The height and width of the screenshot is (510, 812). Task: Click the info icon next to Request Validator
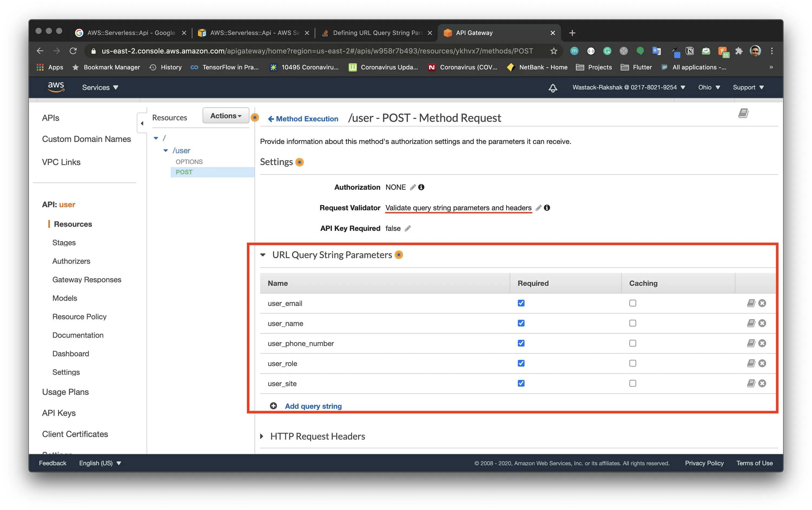[546, 208]
